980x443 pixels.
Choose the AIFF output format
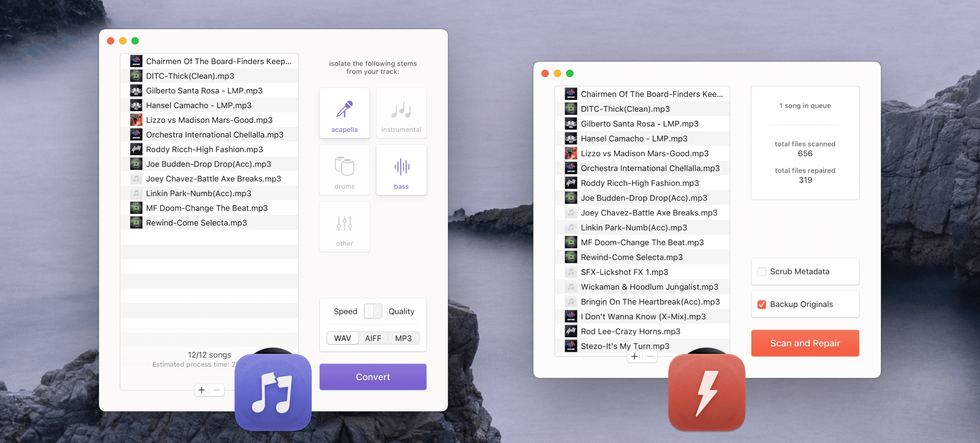pos(373,338)
